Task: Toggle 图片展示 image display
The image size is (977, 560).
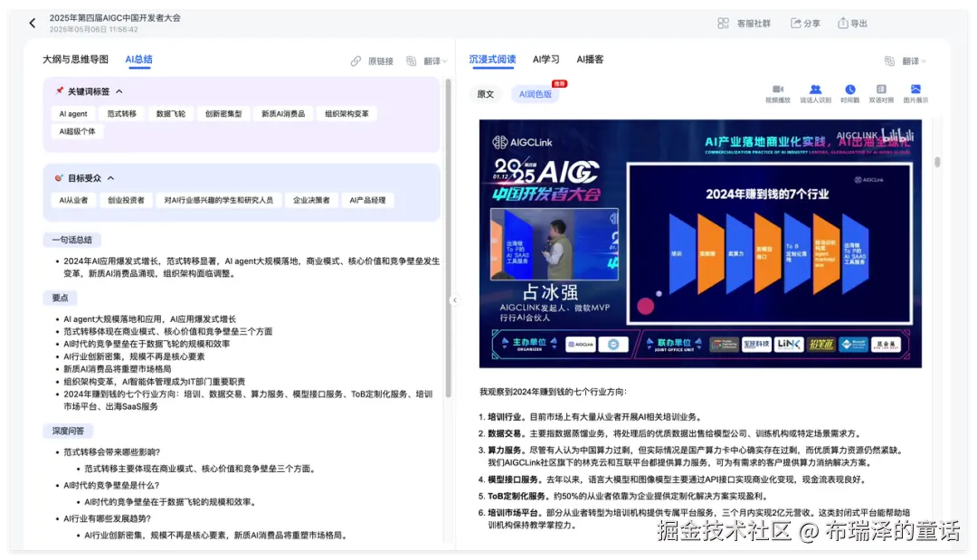Action: point(915,93)
